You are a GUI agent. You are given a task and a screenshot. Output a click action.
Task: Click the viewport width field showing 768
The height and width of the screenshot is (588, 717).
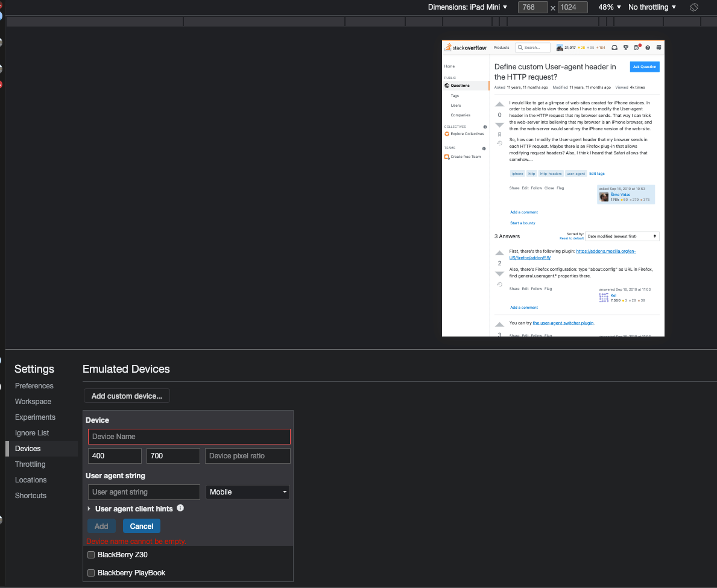point(532,7)
